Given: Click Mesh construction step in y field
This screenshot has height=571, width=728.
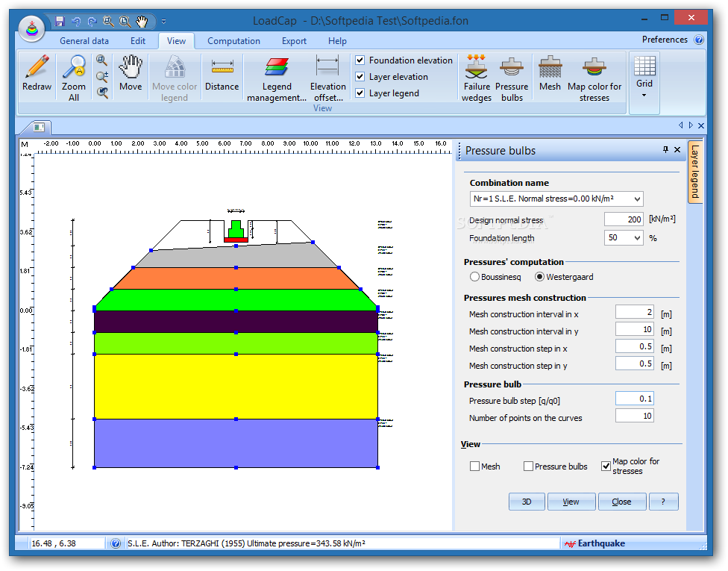Looking at the screenshot, I should 635,363.
